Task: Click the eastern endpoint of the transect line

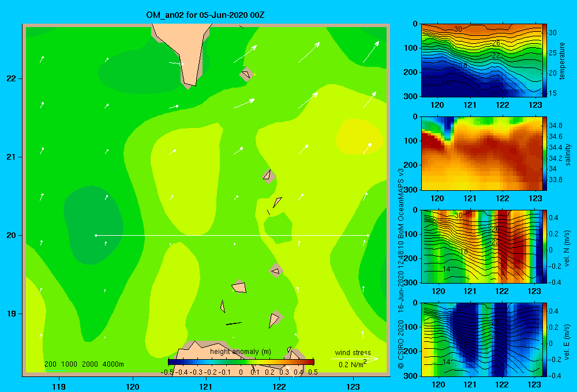Action: click(368, 235)
